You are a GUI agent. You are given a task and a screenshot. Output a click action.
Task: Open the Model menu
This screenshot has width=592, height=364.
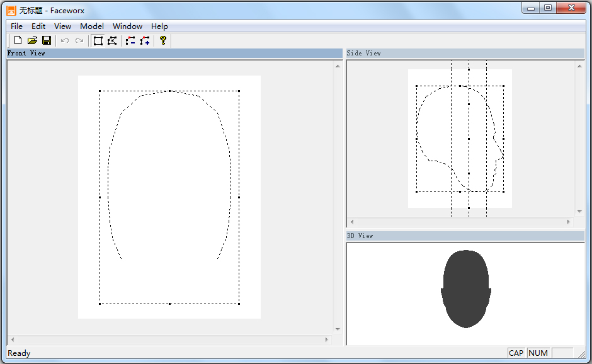click(x=92, y=26)
